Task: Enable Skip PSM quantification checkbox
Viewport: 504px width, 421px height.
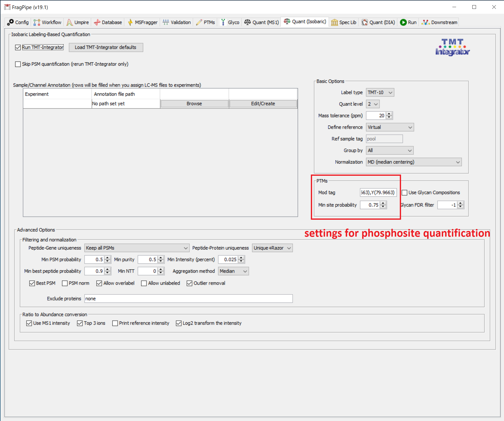Action: (18, 64)
